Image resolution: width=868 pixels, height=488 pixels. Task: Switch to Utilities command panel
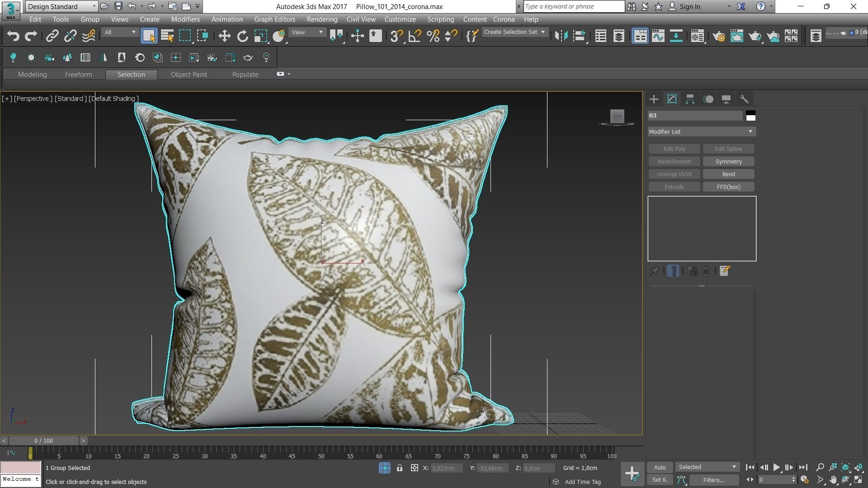pyautogui.click(x=744, y=99)
